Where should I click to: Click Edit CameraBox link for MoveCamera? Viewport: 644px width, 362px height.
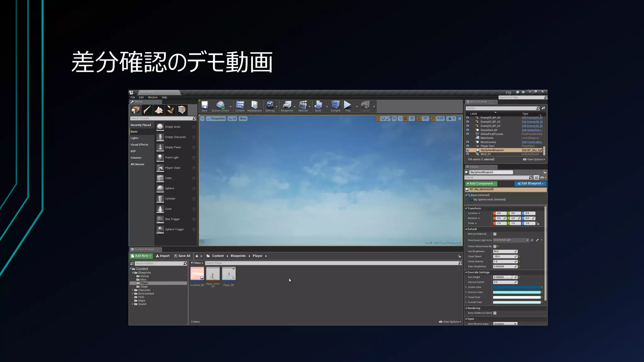click(532, 142)
